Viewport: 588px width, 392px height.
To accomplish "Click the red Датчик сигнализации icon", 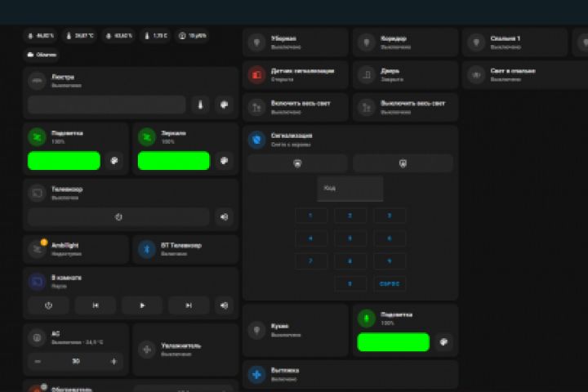I will [x=257, y=74].
